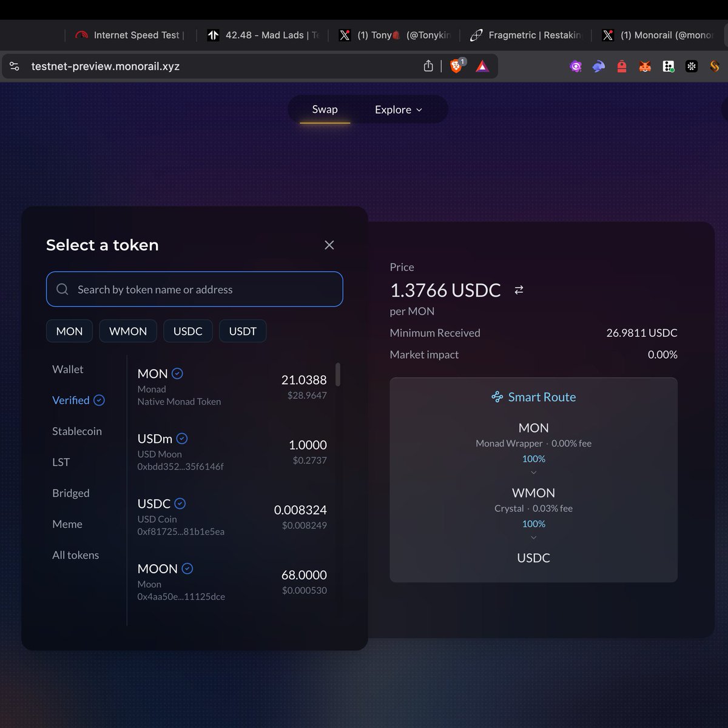Click the Brave Rewards triangle icon in address bar

pos(482,66)
